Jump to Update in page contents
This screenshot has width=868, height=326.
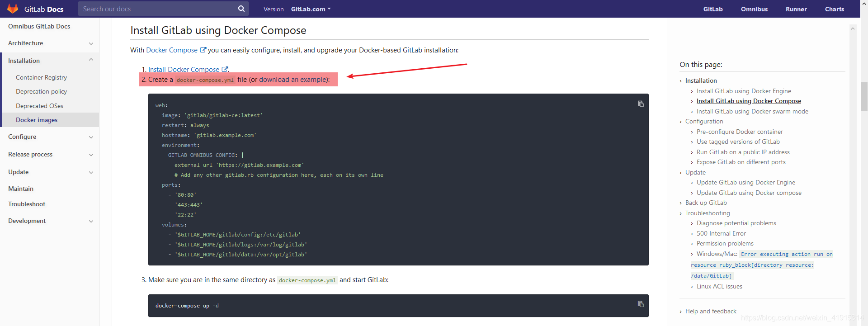point(695,172)
